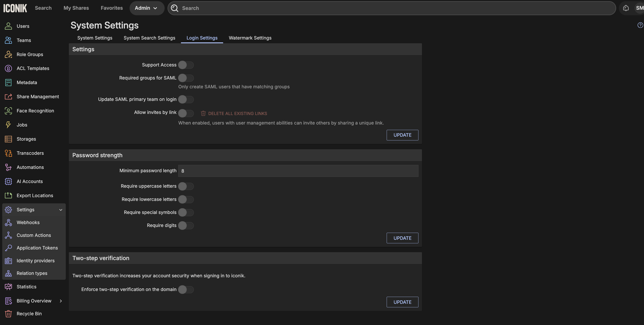The height and width of the screenshot is (325, 644).
Task: Open Transcoders via its sidebar icon
Action: coord(8,153)
